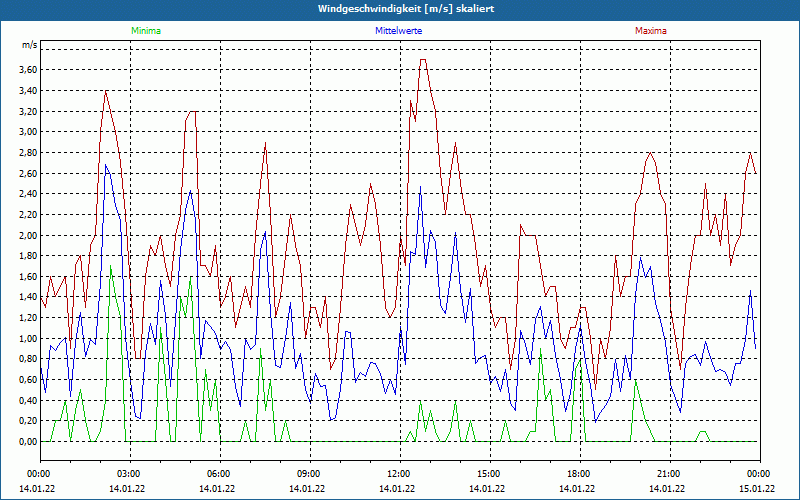Click the '14.01.22' date under 06:00
This screenshot has height=500, width=800.
click(x=217, y=488)
